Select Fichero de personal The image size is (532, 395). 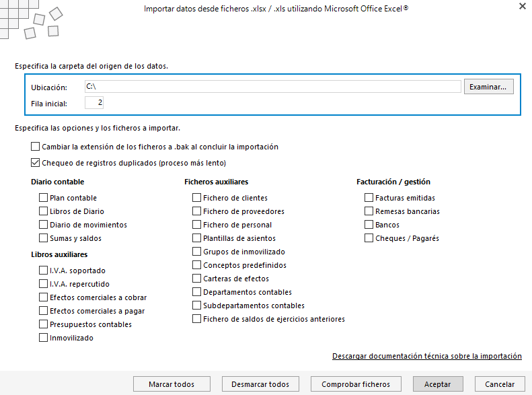coord(197,224)
